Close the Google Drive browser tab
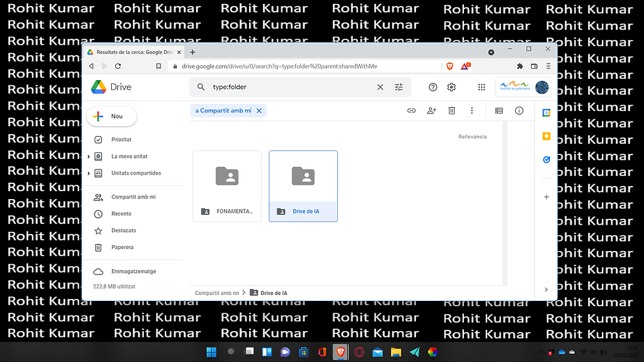Screen dimensions: 644x362 tap(179, 52)
